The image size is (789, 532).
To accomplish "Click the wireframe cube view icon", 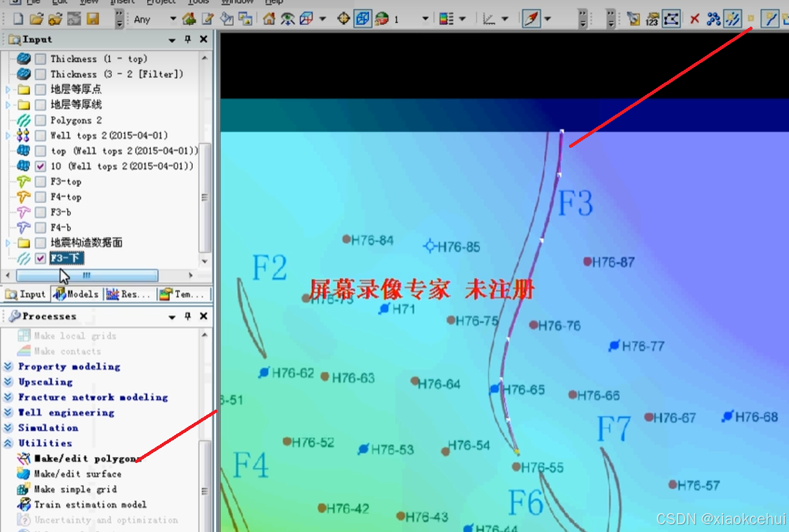I will [306, 19].
